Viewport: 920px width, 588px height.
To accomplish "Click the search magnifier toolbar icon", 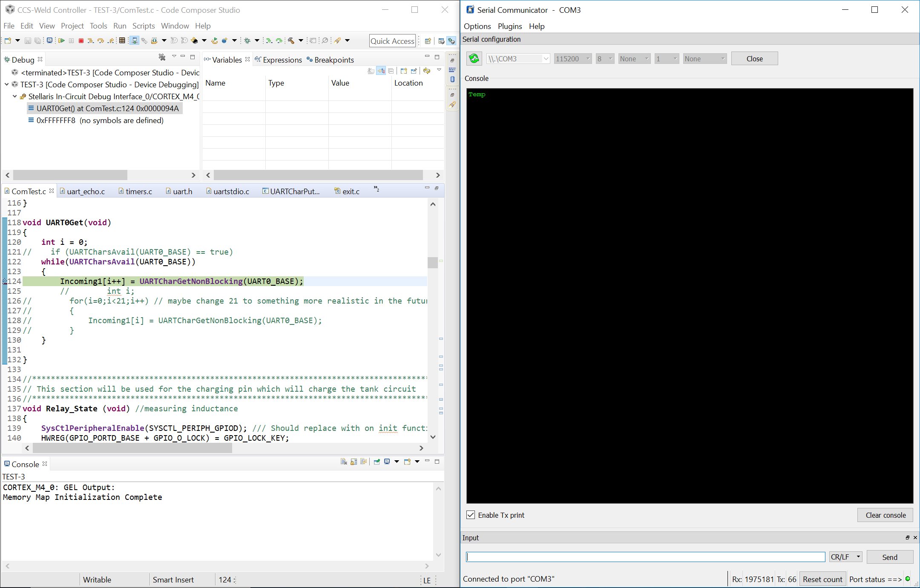I will click(325, 41).
